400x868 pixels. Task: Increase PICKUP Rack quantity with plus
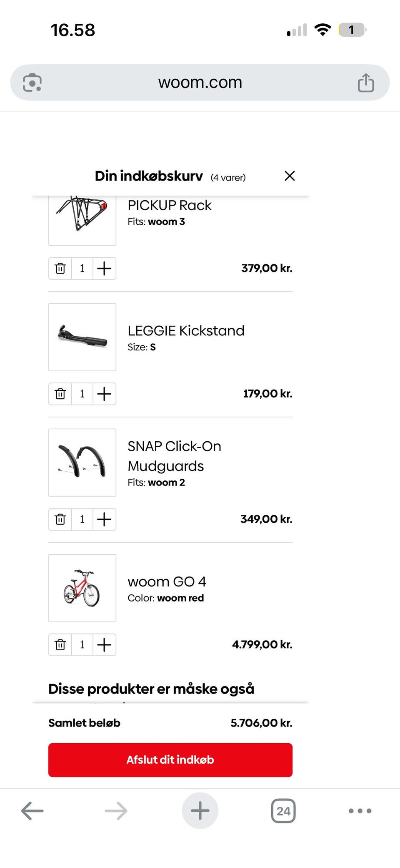(104, 268)
